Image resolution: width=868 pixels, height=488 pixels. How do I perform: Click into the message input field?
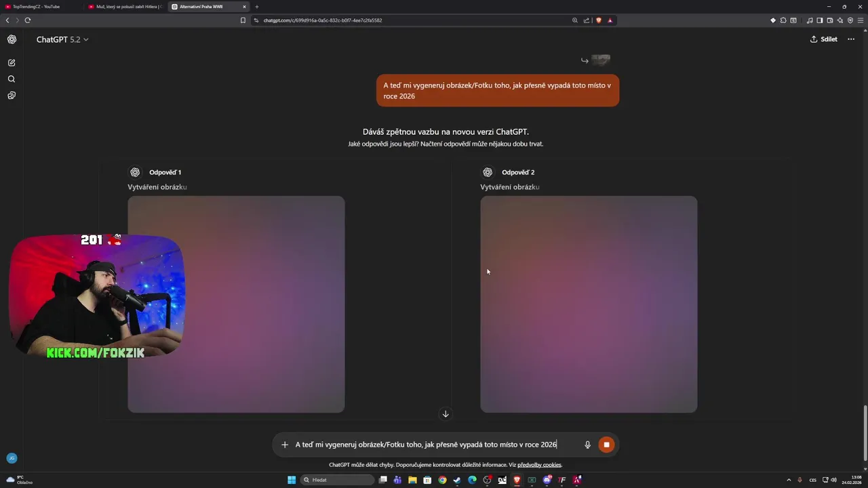[x=435, y=445]
